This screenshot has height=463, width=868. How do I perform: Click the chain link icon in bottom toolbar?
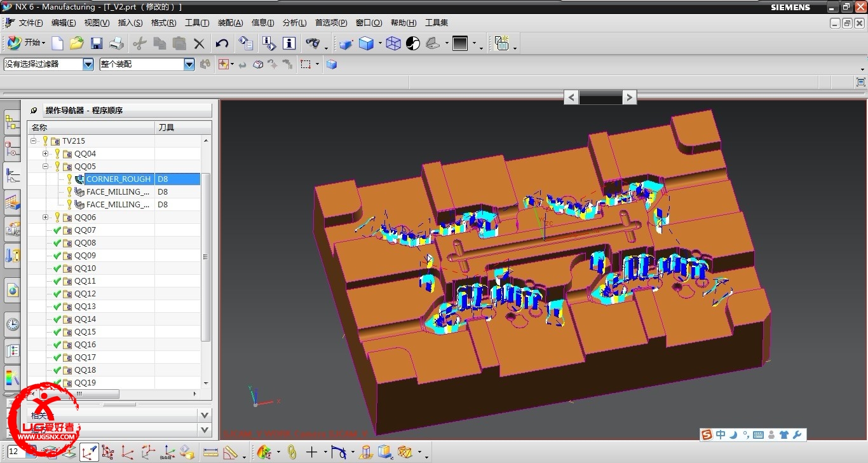click(292, 452)
